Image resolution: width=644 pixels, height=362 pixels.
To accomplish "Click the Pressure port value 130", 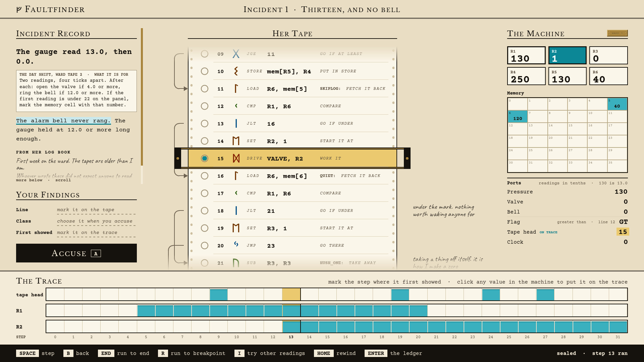I will (x=621, y=192).
